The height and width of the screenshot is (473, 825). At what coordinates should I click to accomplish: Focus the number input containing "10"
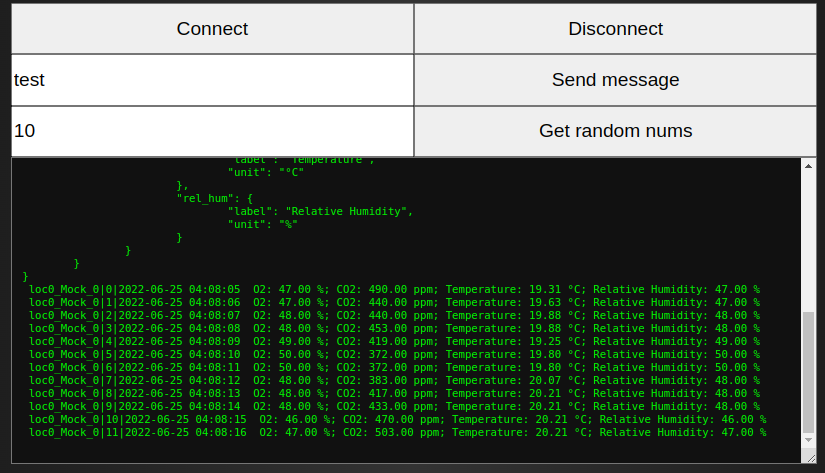[212, 131]
